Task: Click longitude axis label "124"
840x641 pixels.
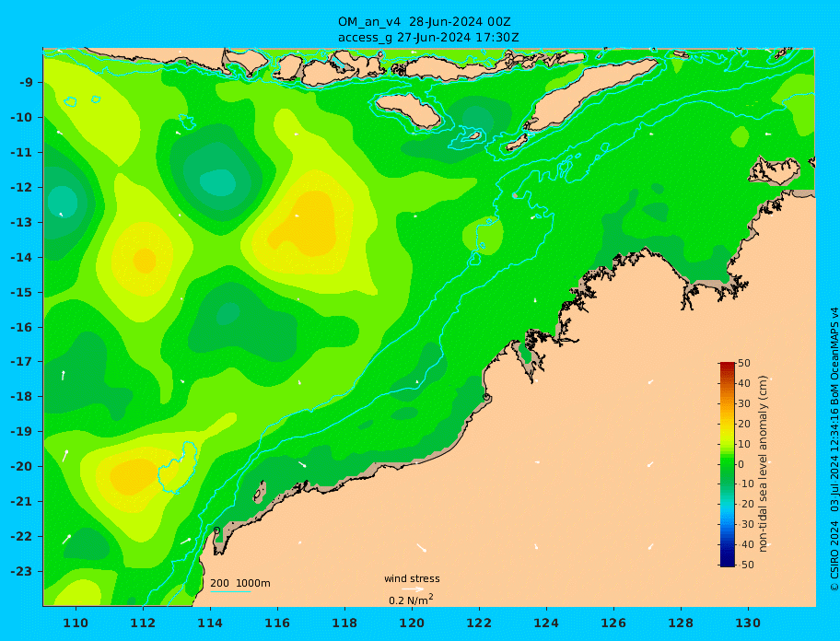Action: tap(546, 623)
